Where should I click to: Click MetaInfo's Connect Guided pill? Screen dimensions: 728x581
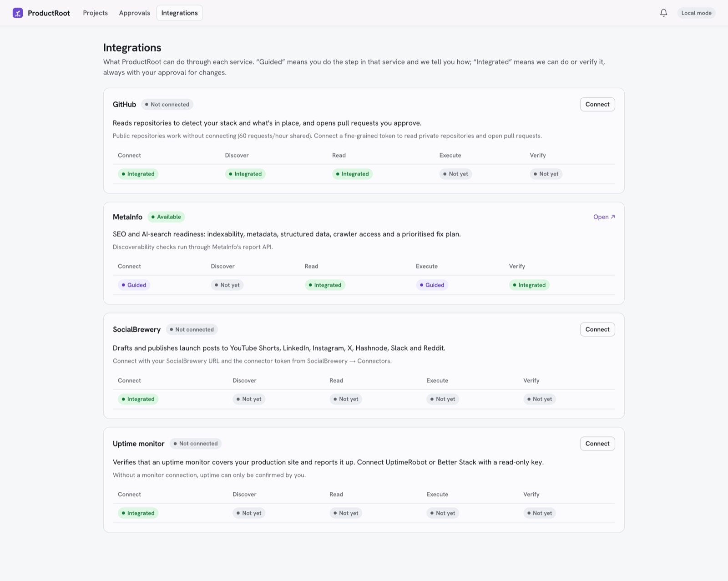click(134, 285)
